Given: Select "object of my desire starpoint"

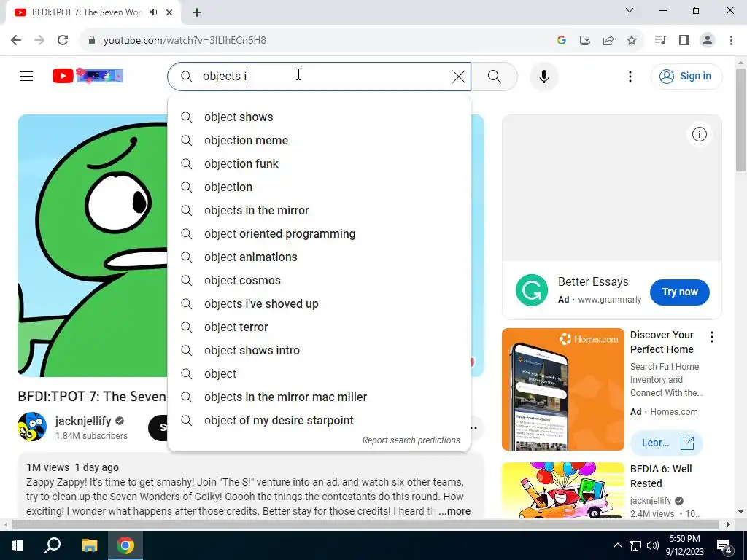Looking at the screenshot, I should pyautogui.click(x=320, y=421).
